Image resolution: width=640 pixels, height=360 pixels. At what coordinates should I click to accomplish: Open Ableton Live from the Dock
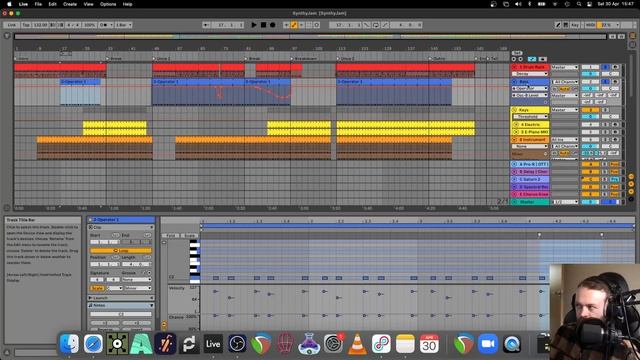(x=213, y=344)
